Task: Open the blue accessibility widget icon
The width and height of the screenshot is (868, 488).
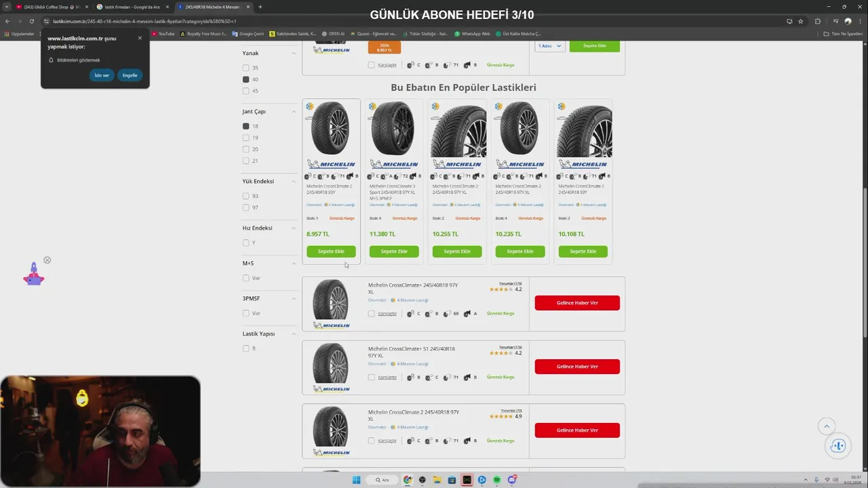Action: pyautogui.click(x=838, y=445)
